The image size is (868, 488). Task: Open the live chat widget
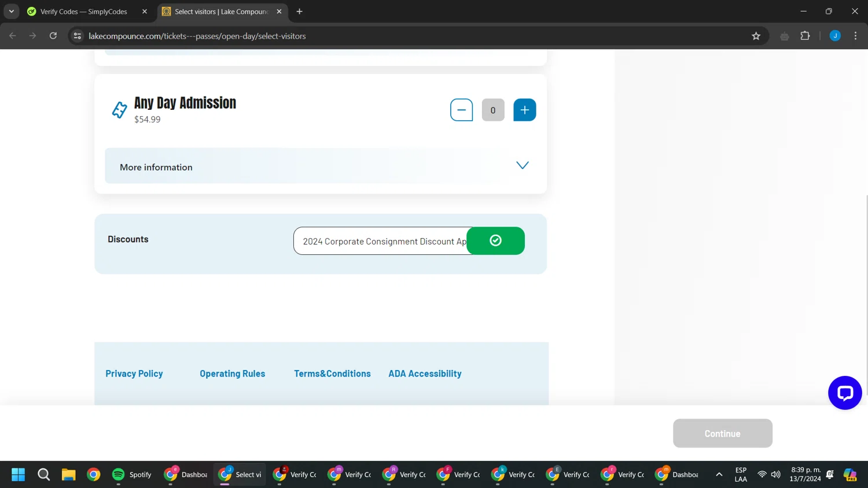coord(845,393)
